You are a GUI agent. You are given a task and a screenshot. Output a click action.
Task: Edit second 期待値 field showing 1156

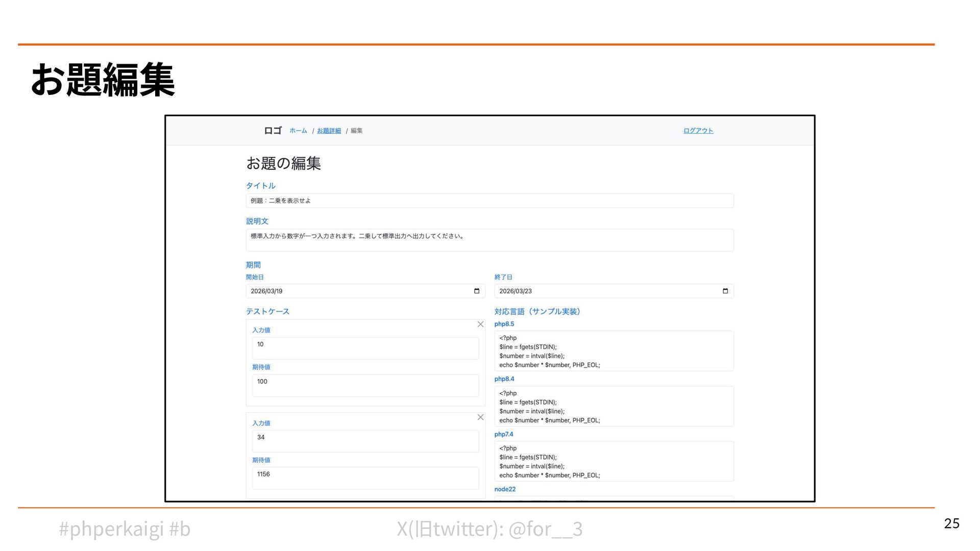365,478
